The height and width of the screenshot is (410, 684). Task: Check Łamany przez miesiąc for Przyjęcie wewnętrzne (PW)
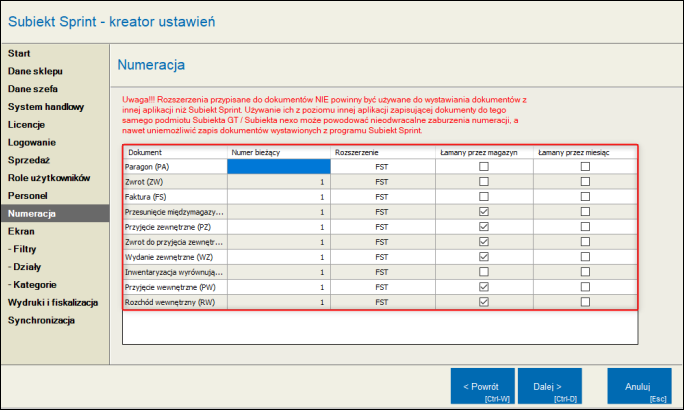coord(585,287)
